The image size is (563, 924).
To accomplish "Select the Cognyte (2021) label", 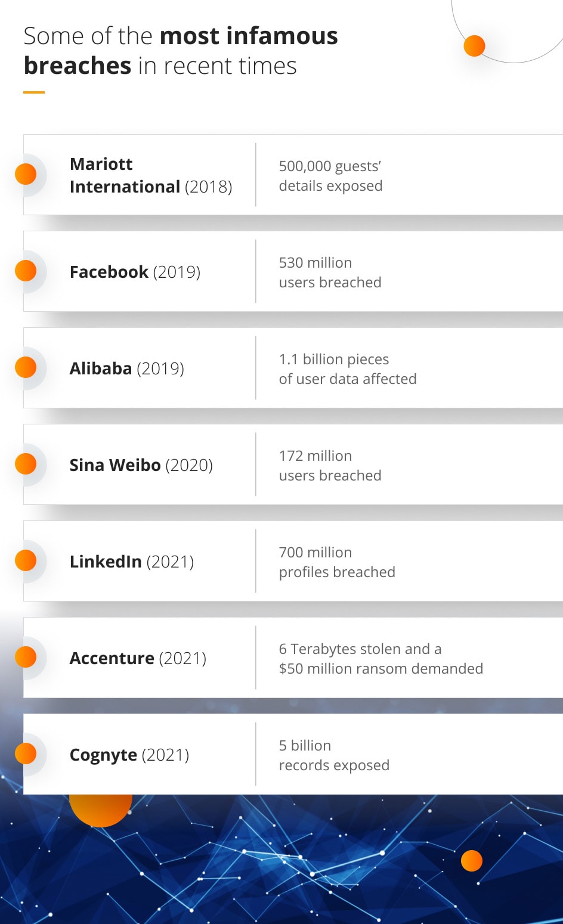I will click(x=129, y=755).
